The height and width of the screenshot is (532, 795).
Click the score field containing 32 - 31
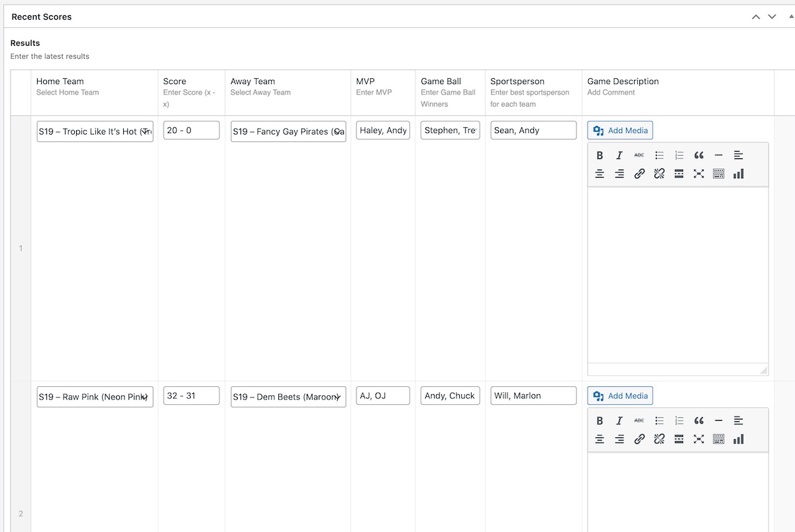pos(191,396)
